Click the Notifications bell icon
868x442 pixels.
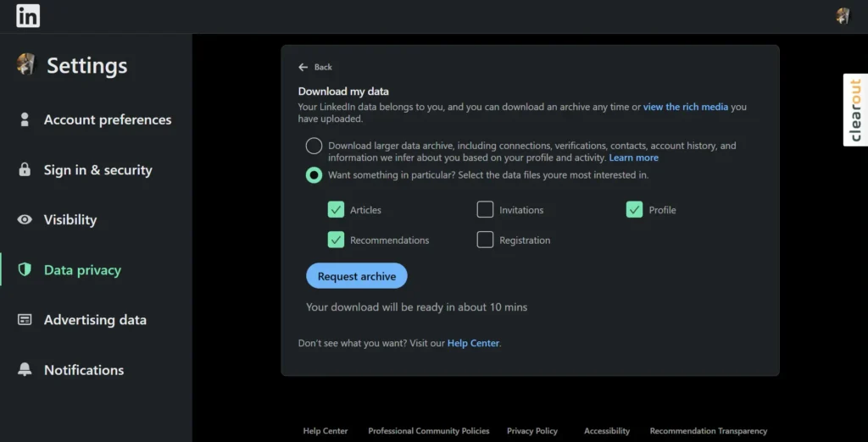pos(25,369)
